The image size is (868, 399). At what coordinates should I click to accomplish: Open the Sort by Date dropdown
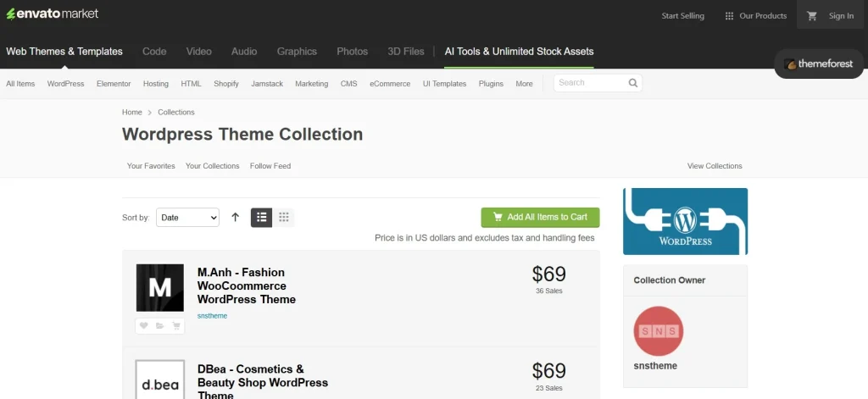click(187, 218)
